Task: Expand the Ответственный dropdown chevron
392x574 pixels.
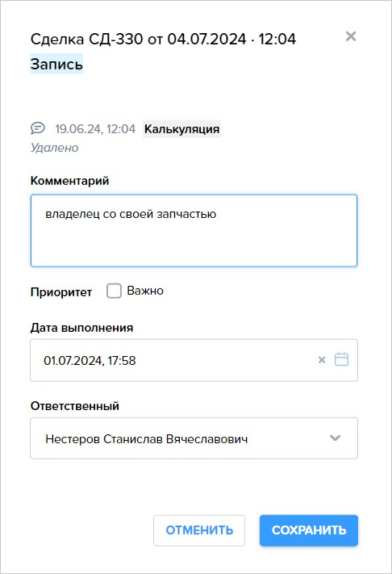Action: point(335,438)
